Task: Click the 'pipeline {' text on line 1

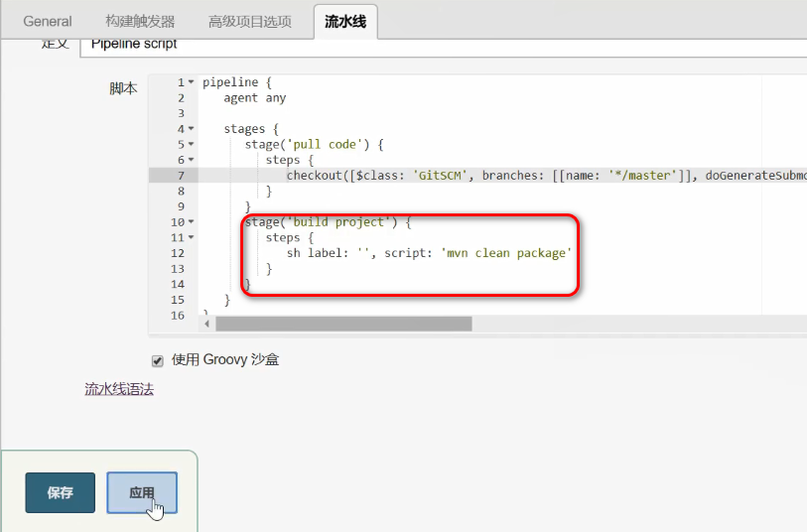Action: 237,82
